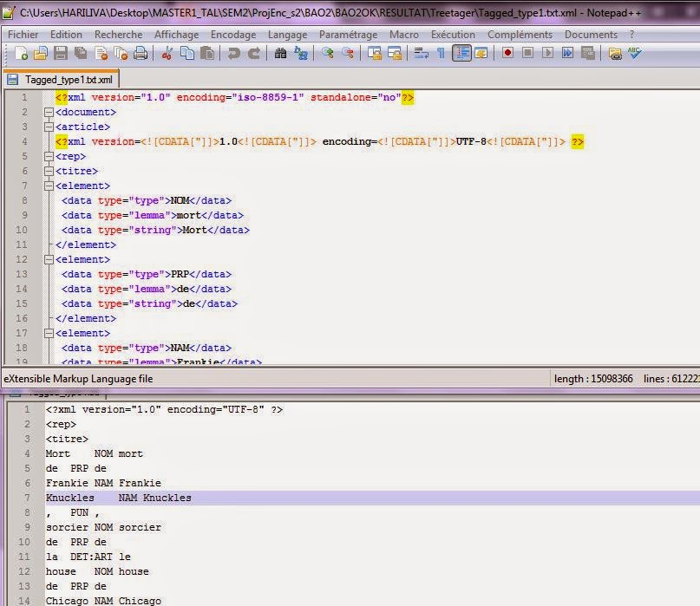Click the Playback macro icon
Image resolution: width=700 pixels, height=606 pixels.
[x=547, y=53]
